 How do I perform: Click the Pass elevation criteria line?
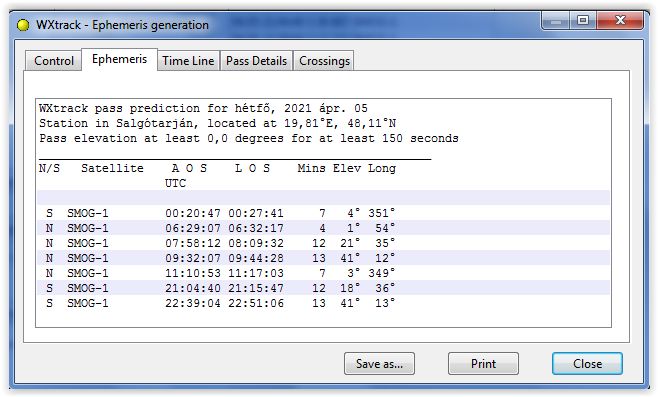(x=248, y=138)
